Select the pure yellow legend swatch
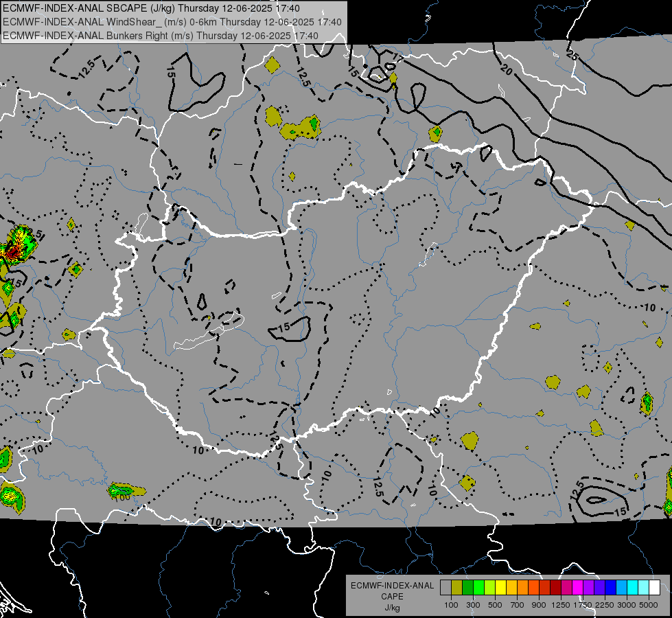This screenshot has width=672, height=618. (500, 588)
